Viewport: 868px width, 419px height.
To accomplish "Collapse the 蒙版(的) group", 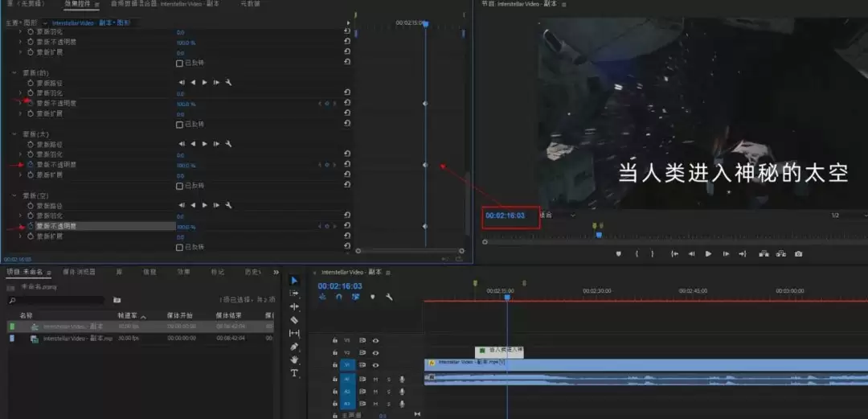I will [x=14, y=72].
